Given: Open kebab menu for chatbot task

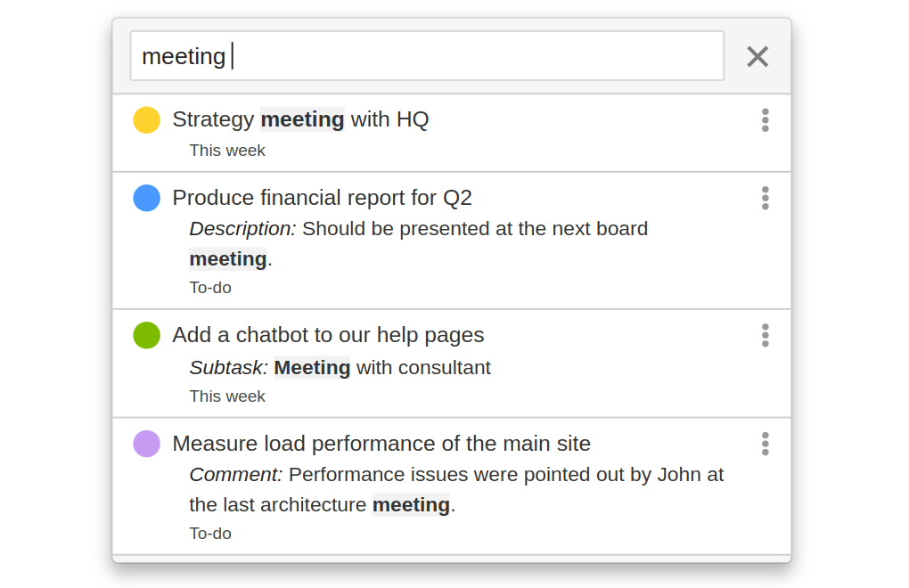Looking at the screenshot, I should pos(765,335).
